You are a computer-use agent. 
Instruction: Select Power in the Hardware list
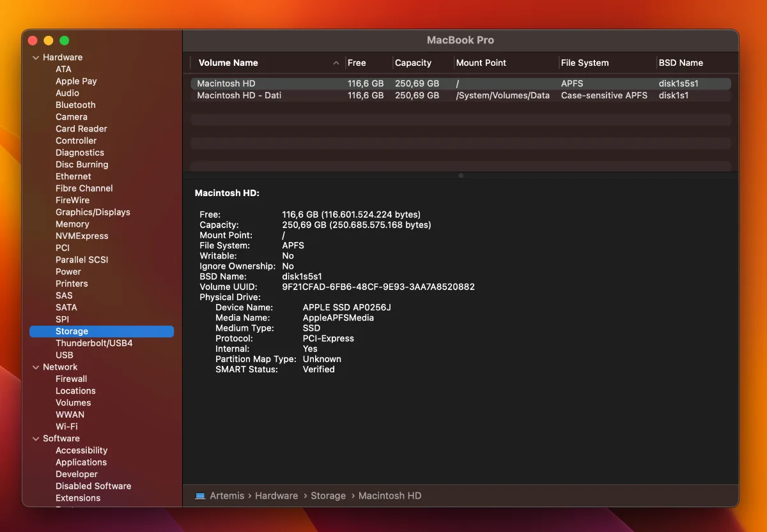[x=68, y=271]
